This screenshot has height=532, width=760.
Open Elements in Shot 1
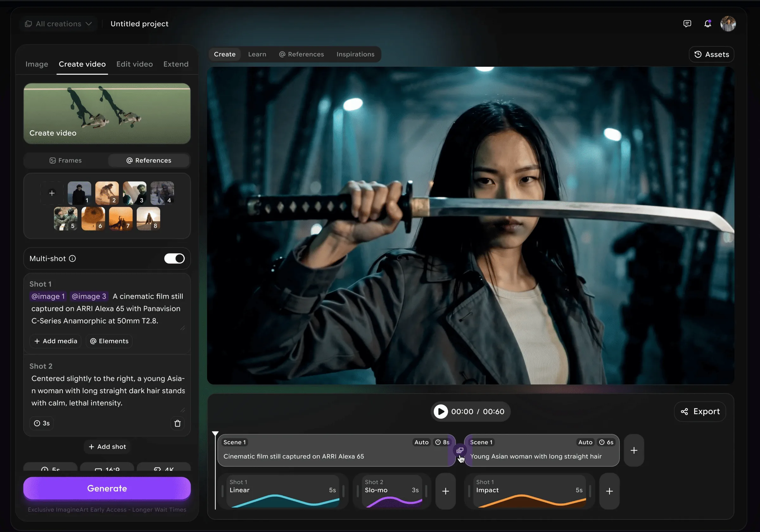pyautogui.click(x=109, y=341)
